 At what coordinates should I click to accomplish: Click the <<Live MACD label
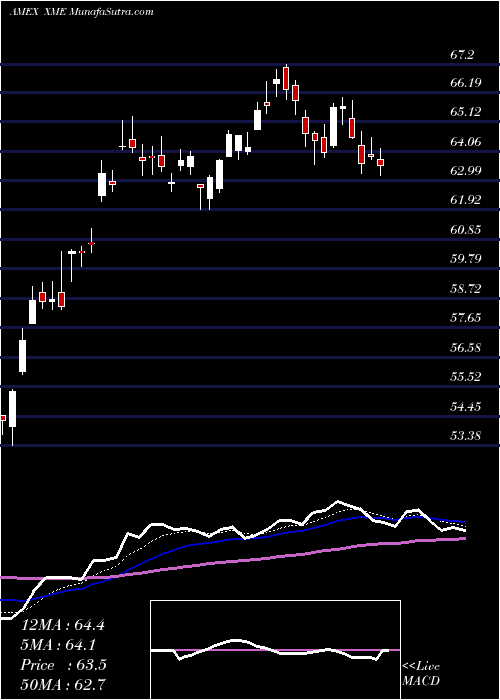coord(421,673)
